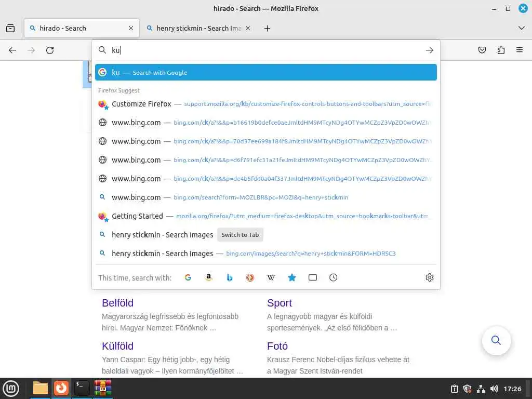532x399 pixels.
Task: Select the bing.com suggestion starting de4b5fdd
Action: [x=265, y=179]
